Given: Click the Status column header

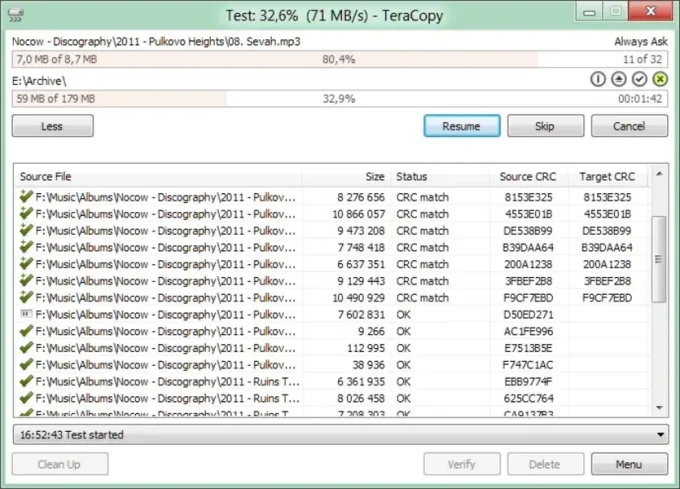Looking at the screenshot, I should pyautogui.click(x=438, y=176).
